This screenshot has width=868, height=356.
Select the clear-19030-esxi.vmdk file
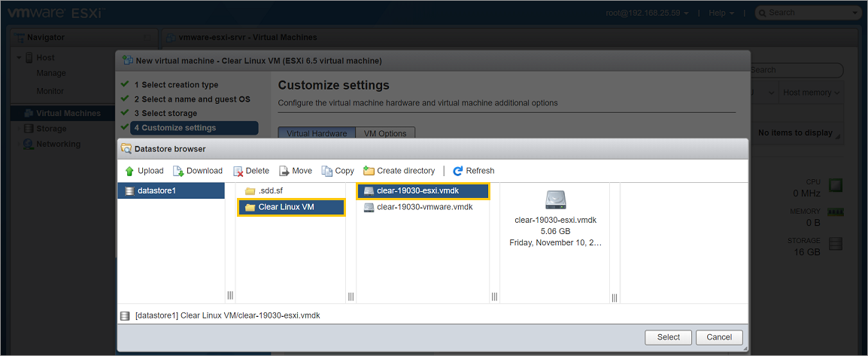pos(421,191)
